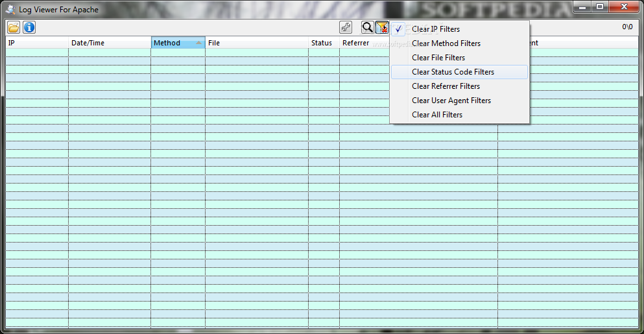
Task: Open the blue info about icon
Action: [29, 27]
